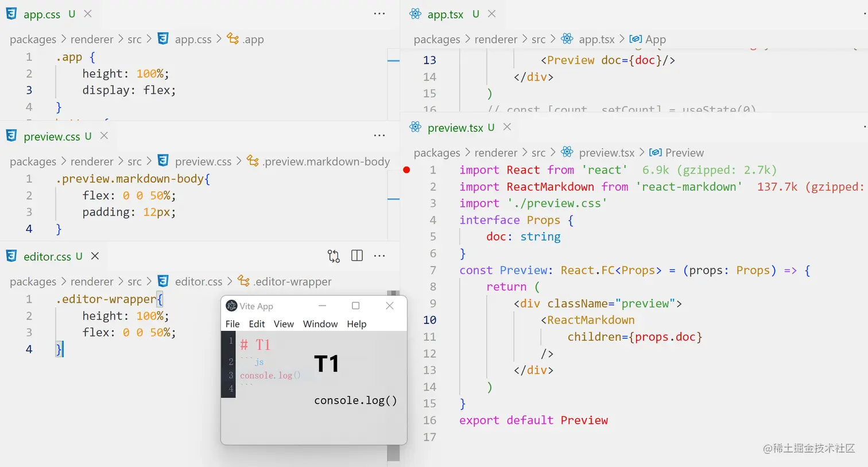
Task: Click CSS file icon on editor.css tab
Action: click(11, 256)
